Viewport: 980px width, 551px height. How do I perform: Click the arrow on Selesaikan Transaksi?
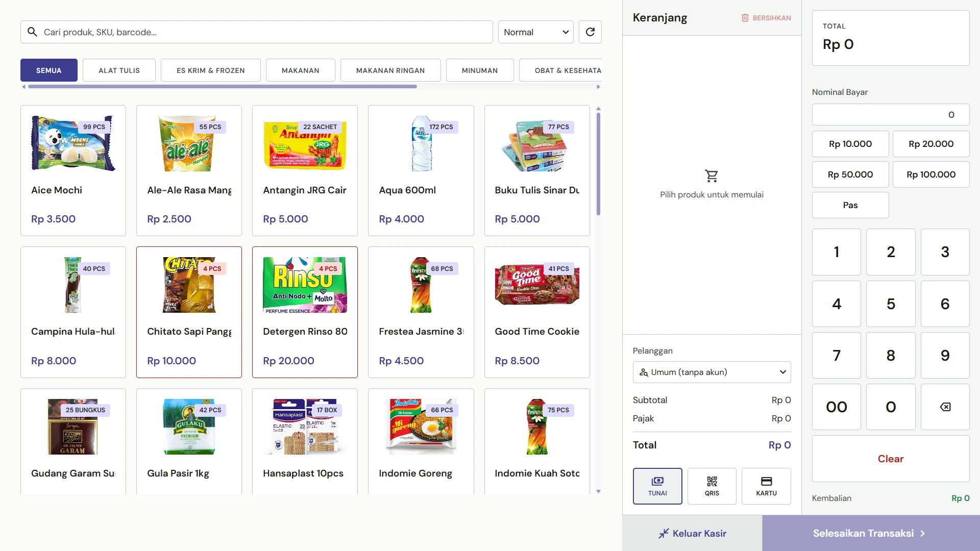[922, 533]
